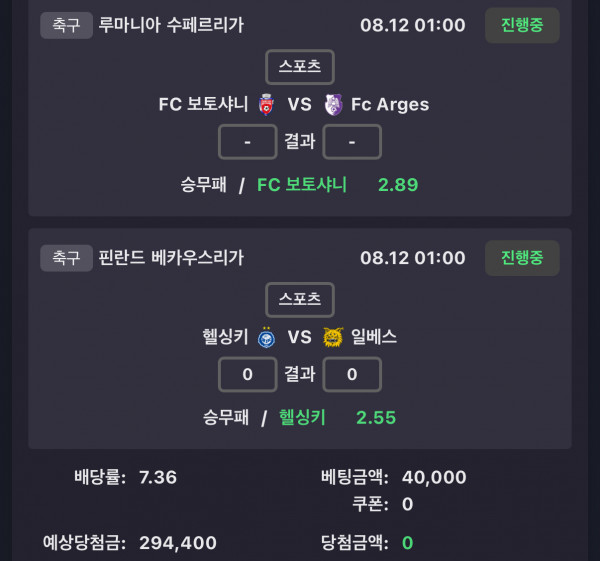Click the Helsinki home score box showing 0

coord(248,374)
